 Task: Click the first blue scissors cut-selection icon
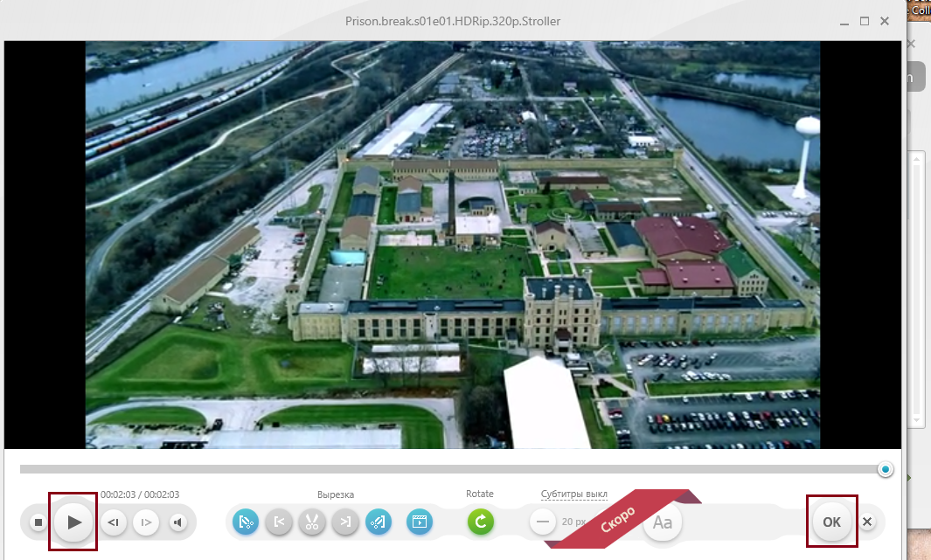coord(246,522)
